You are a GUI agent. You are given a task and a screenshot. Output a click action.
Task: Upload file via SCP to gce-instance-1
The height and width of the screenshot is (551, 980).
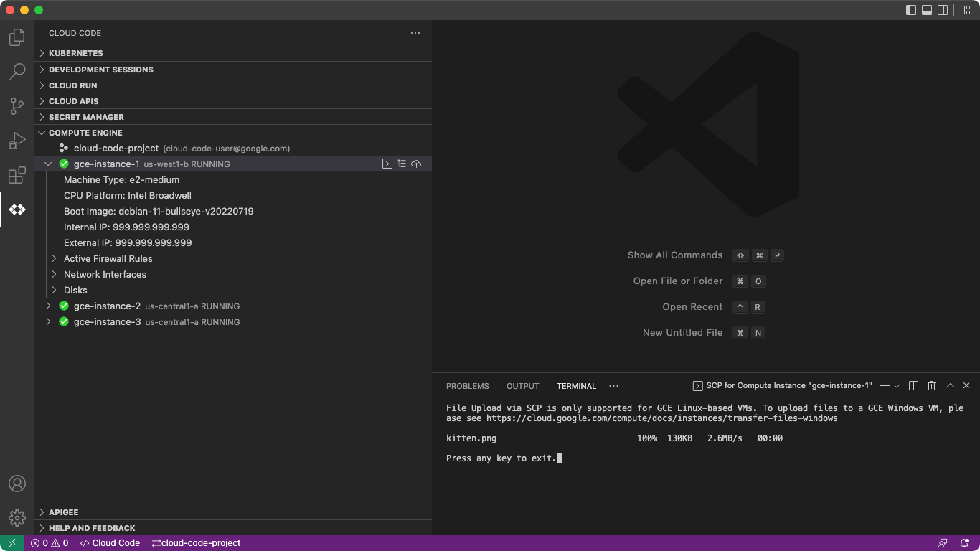(416, 164)
